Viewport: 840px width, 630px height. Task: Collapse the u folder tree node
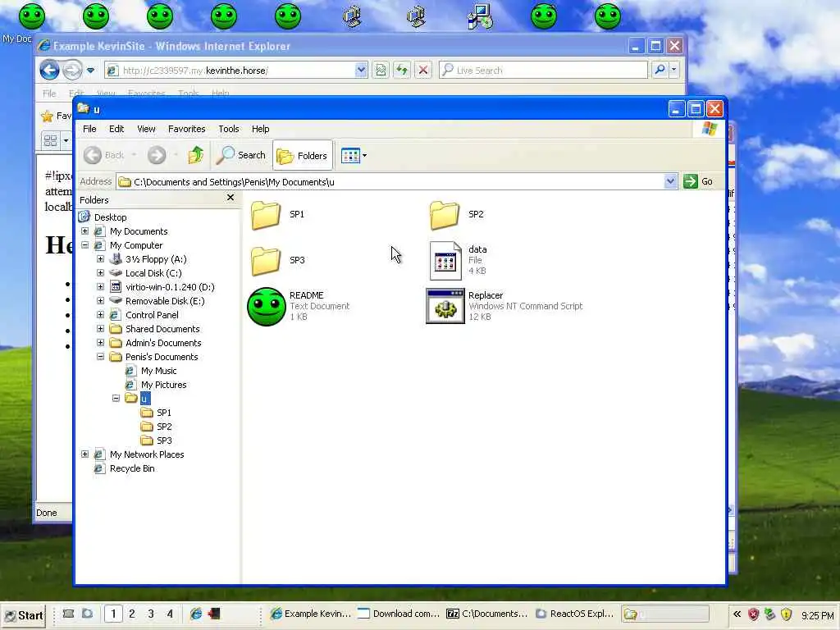pyautogui.click(x=116, y=398)
